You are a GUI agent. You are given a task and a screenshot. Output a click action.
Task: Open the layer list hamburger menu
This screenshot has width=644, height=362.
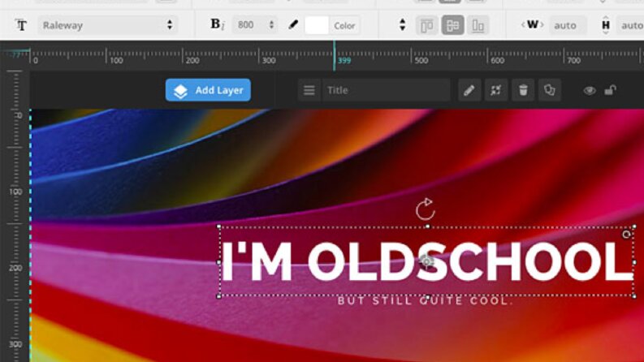(309, 90)
